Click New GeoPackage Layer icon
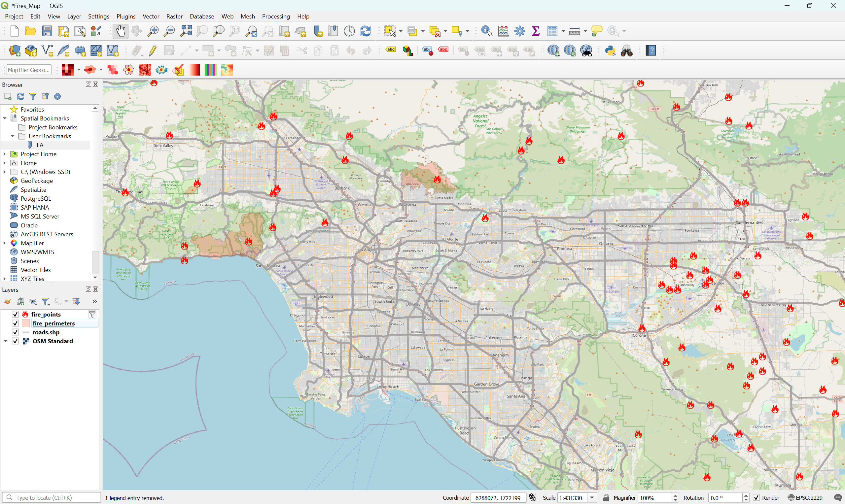Viewport: 845px width, 504px height. 31,50
